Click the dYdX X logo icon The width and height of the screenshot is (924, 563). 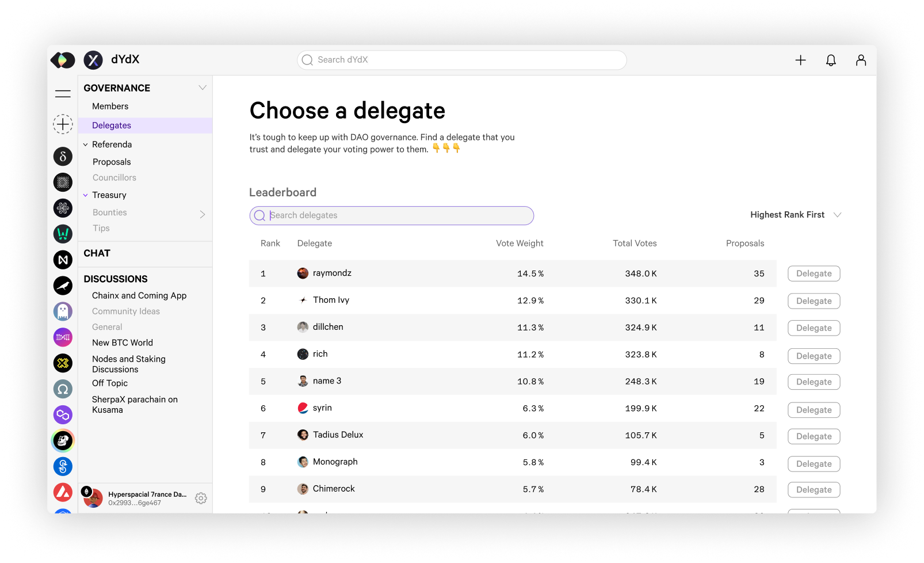click(x=93, y=60)
